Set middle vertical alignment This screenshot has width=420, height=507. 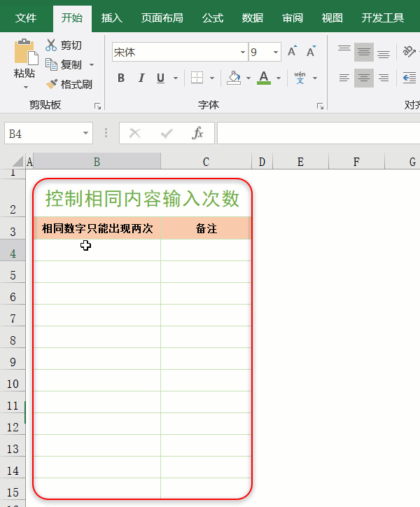[364, 52]
